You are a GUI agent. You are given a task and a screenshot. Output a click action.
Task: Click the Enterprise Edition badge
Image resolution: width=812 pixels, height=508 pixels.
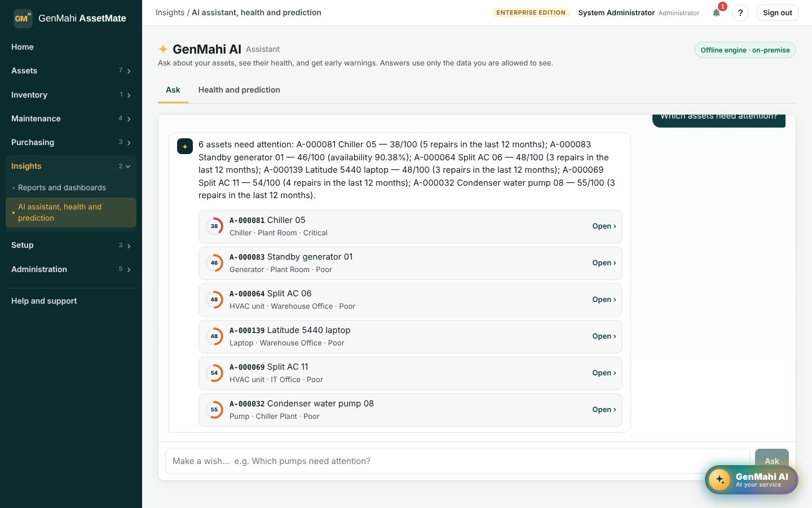coord(531,12)
